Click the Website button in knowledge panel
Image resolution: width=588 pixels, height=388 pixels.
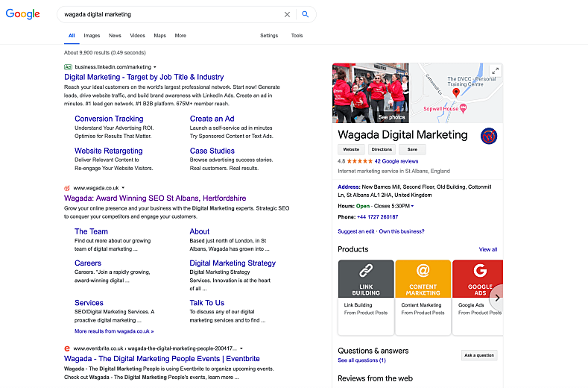click(x=351, y=149)
